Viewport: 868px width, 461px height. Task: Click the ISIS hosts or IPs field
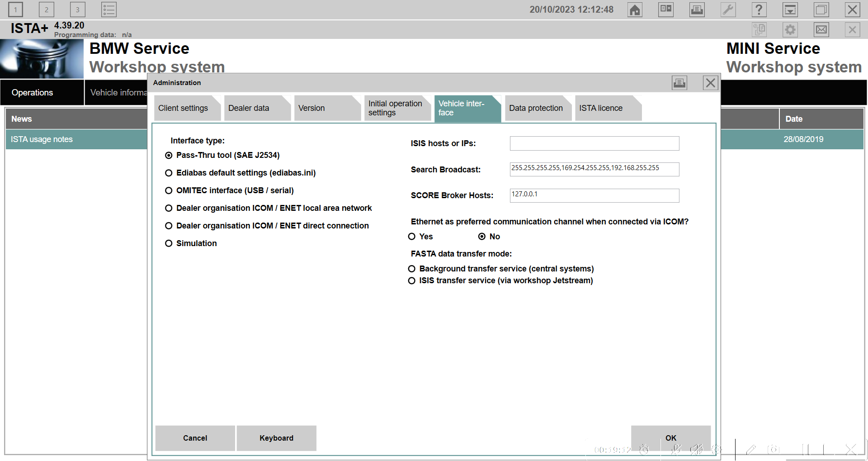[594, 143]
